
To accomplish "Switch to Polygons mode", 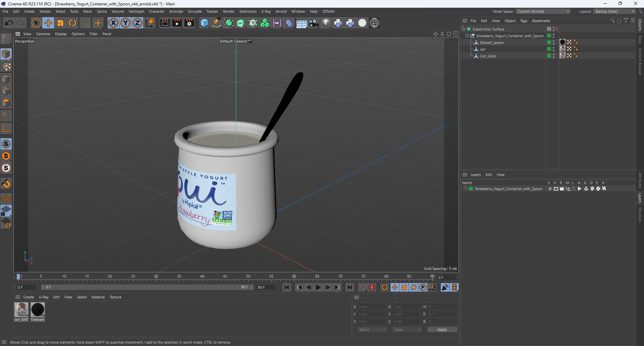I will pyautogui.click(x=6, y=103).
